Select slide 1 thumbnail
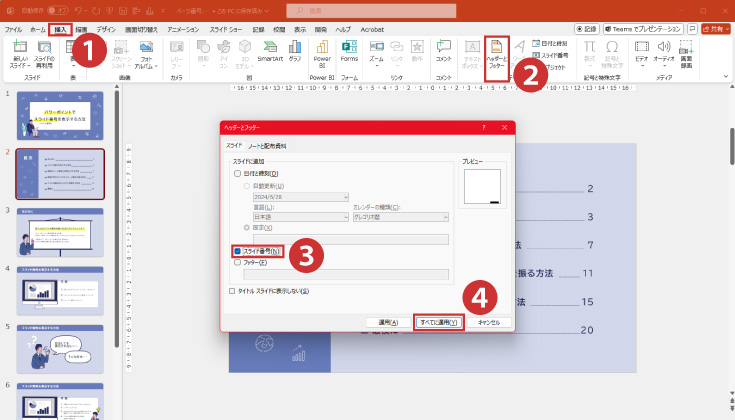The height and width of the screenshot is (420, 735). 60,116
